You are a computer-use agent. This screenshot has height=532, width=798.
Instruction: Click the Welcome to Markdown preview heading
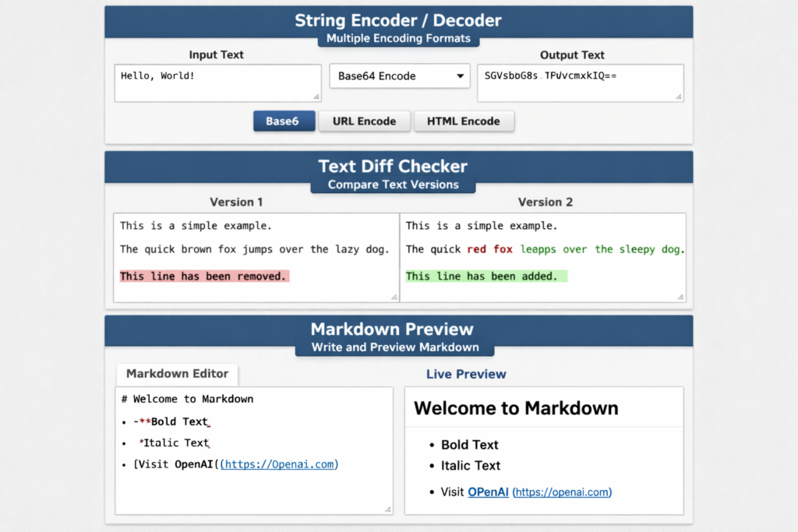516,408
